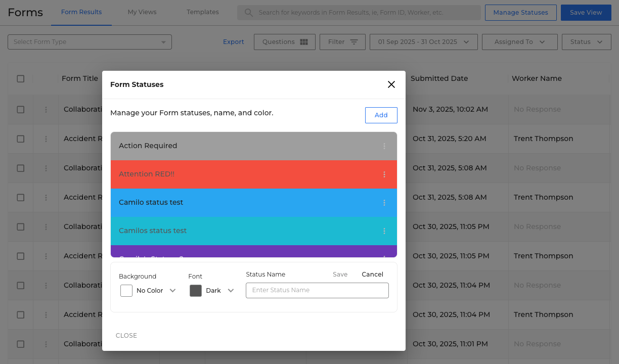The width and height of the screenshot is (619, 364).
Task: Check the Accident row submitted Oct 31, 5:08 AM
Action: tap(21, 197)
